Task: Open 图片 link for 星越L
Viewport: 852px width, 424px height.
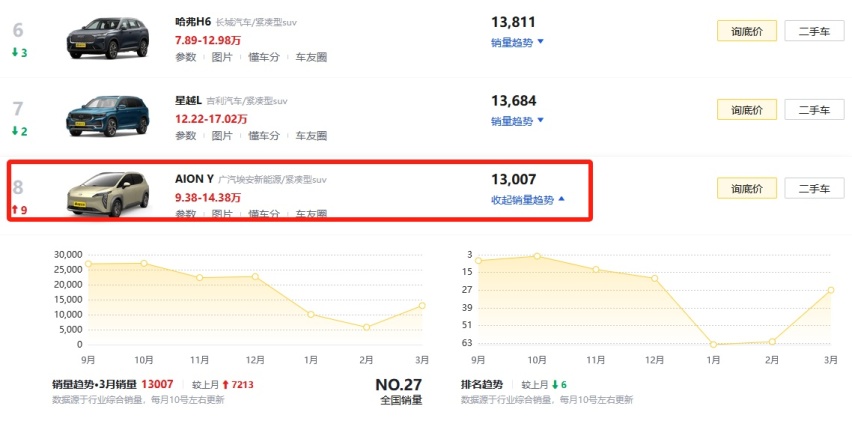Action: (x=222, y=135)
